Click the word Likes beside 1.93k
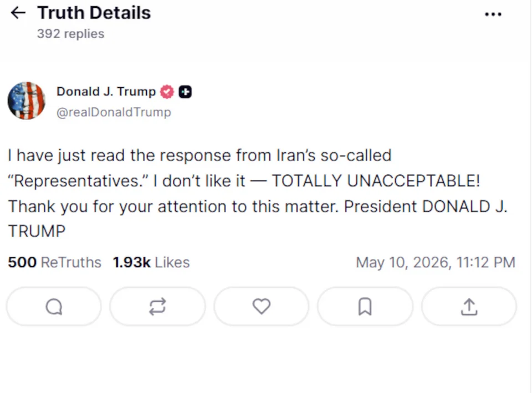This screenshot has width=532, height=393. (x=172, y=262)
